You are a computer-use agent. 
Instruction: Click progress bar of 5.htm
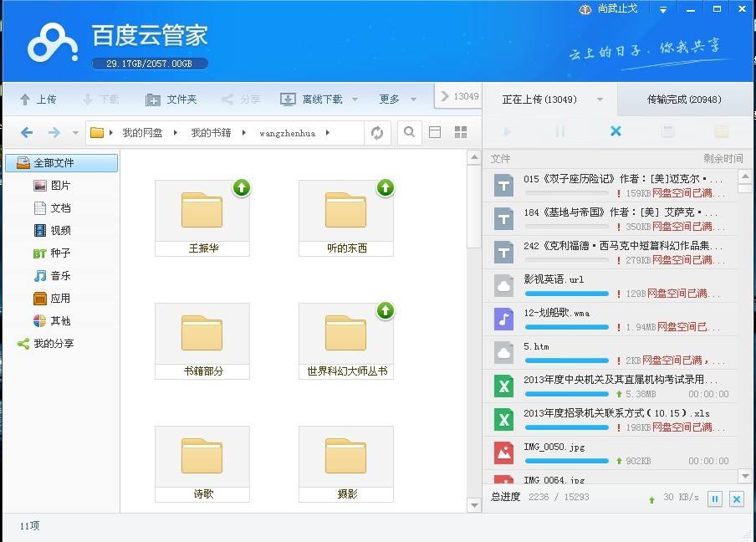point(566,360)
